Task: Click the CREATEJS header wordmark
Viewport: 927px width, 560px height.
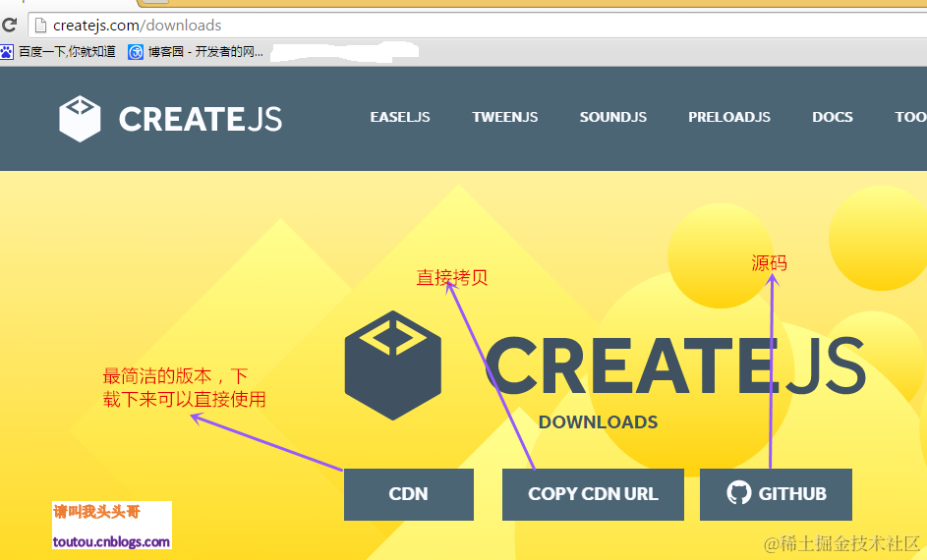Action: [201, 119]
